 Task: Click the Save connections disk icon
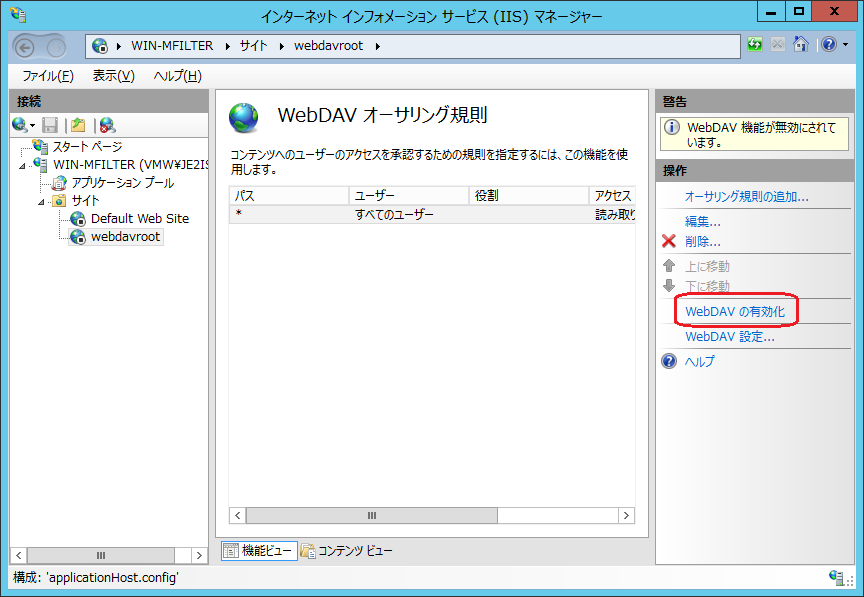pyautogui.click(x=50, y=125)
